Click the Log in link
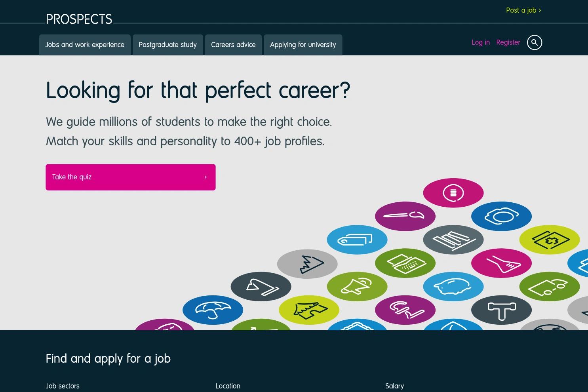The width and height of the screenshot is (588, 392). tap(481, 42)
